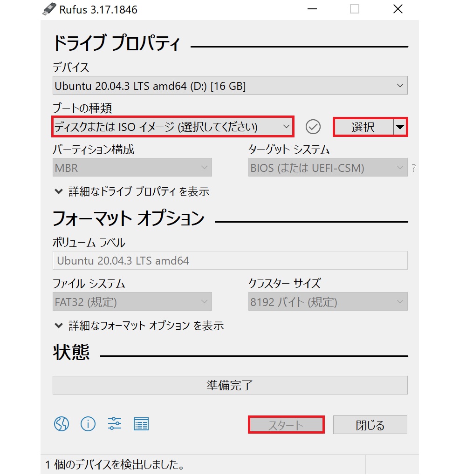The image size is (466, 476).
Task: Click the 準備完了 progress bar
Action: 230,385
